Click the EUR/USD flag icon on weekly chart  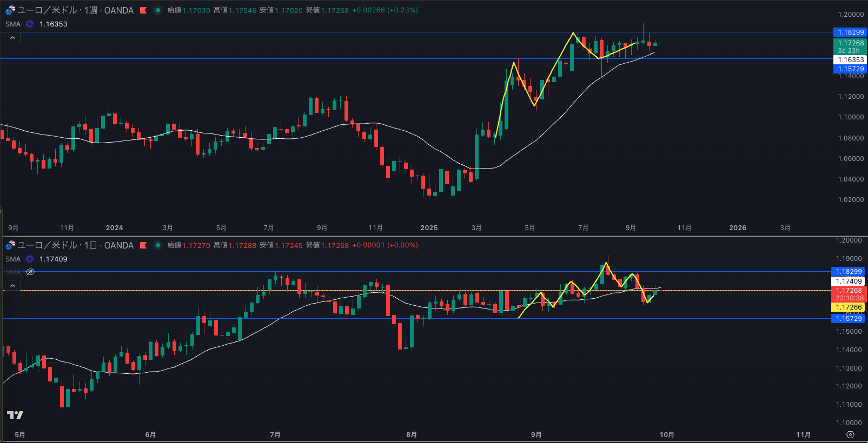tap(10, 10)
